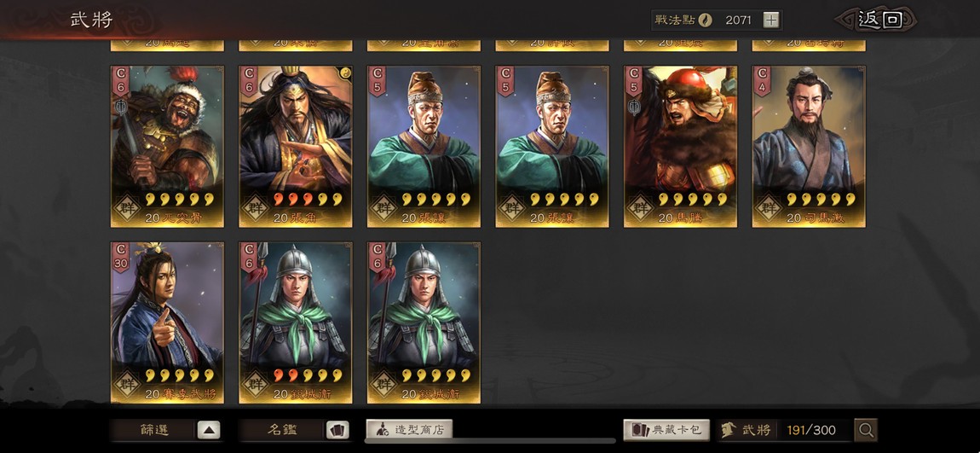Select the 賽季武將 card with cost 30
Image resolution: width=980 pixels, height=453 pixels.
[x=167, y=322]
